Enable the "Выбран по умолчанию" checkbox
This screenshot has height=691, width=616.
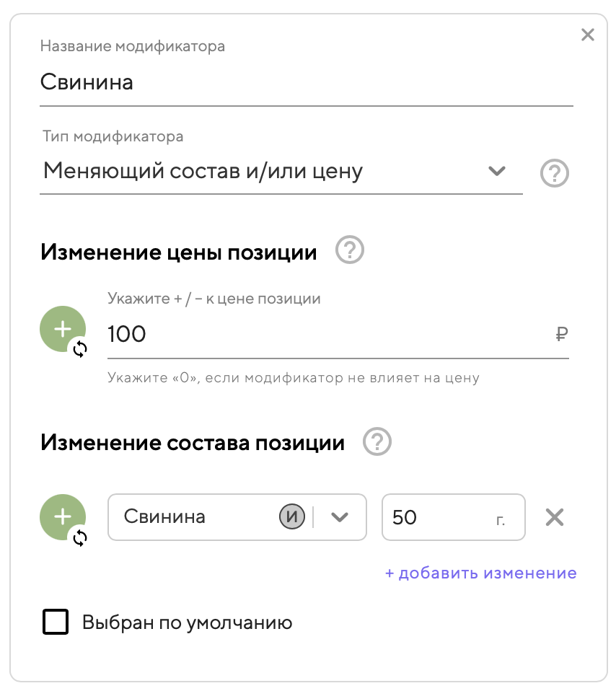[x=56, y=622]
